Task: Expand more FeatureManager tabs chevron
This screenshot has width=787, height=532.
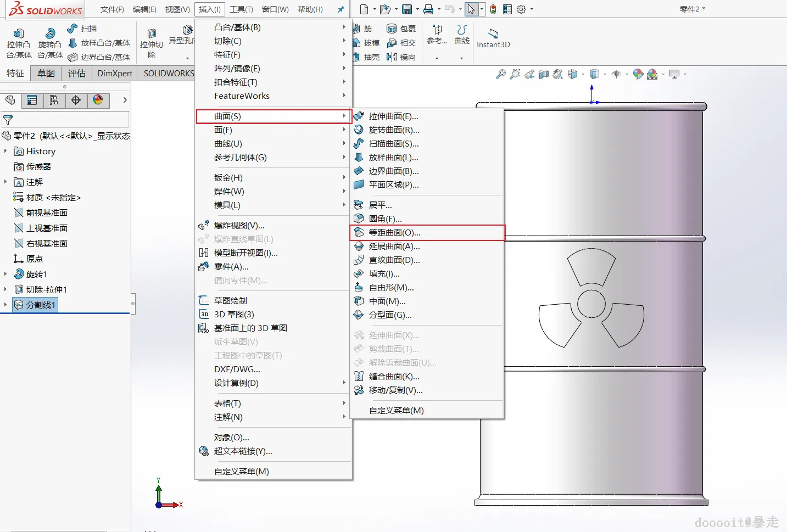Action: [125, 100]
